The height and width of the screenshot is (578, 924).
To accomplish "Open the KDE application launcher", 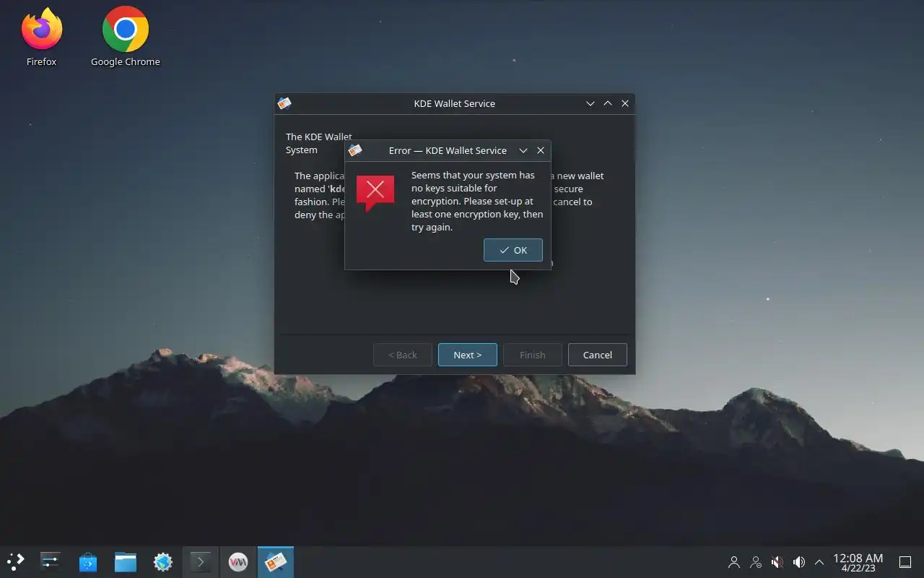I will point(16,561).
